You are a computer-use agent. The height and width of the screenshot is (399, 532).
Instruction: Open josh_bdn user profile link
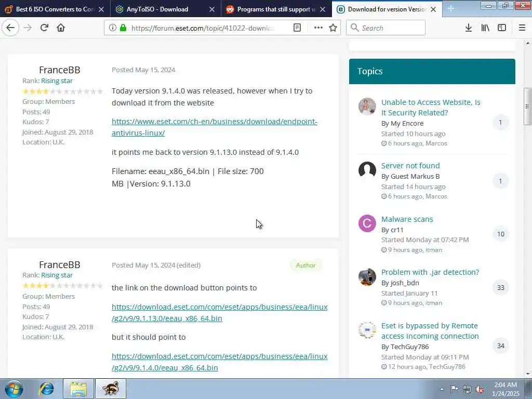click(x=405, y=283)
